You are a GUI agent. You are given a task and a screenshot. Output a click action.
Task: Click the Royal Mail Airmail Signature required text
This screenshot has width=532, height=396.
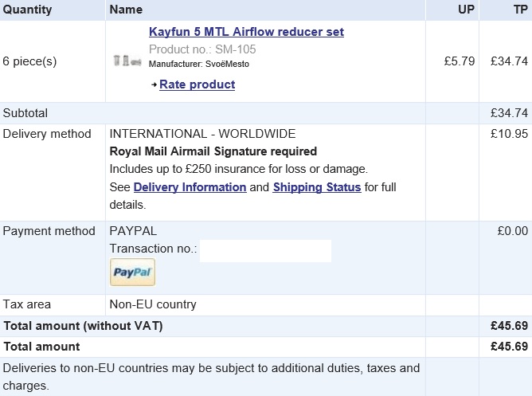point(213,151)
